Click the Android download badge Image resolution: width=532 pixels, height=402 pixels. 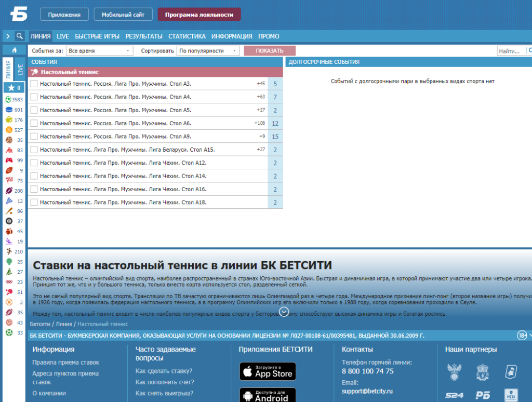coord(268,395)
